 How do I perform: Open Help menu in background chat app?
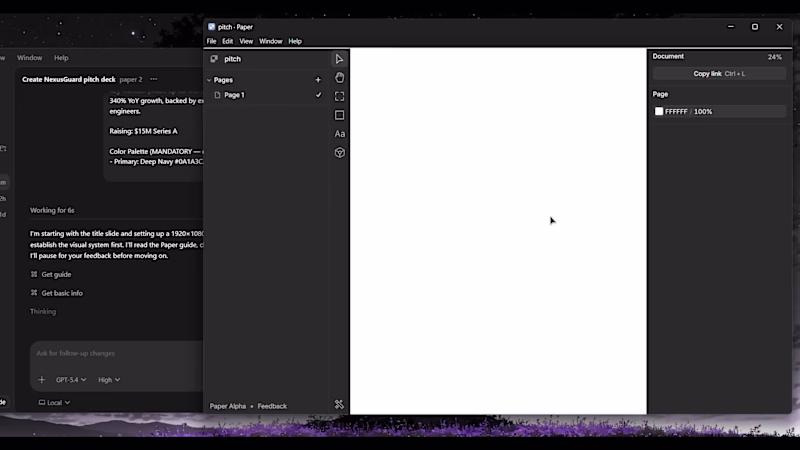[61, 58]
